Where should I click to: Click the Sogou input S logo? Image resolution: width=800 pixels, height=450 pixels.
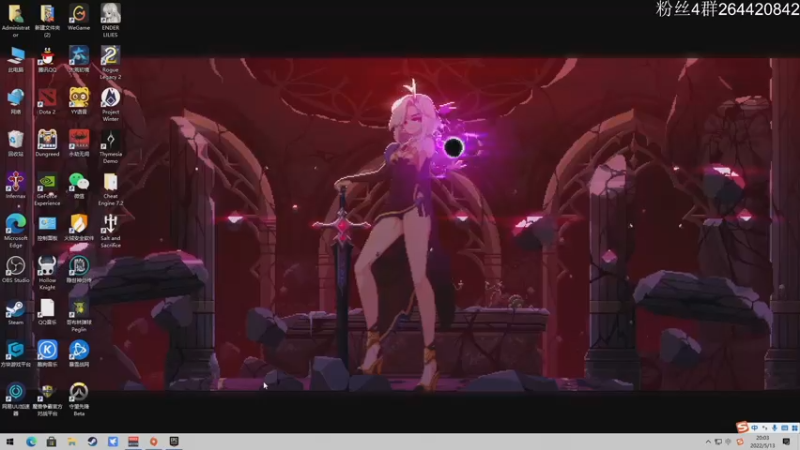point(742,428)
